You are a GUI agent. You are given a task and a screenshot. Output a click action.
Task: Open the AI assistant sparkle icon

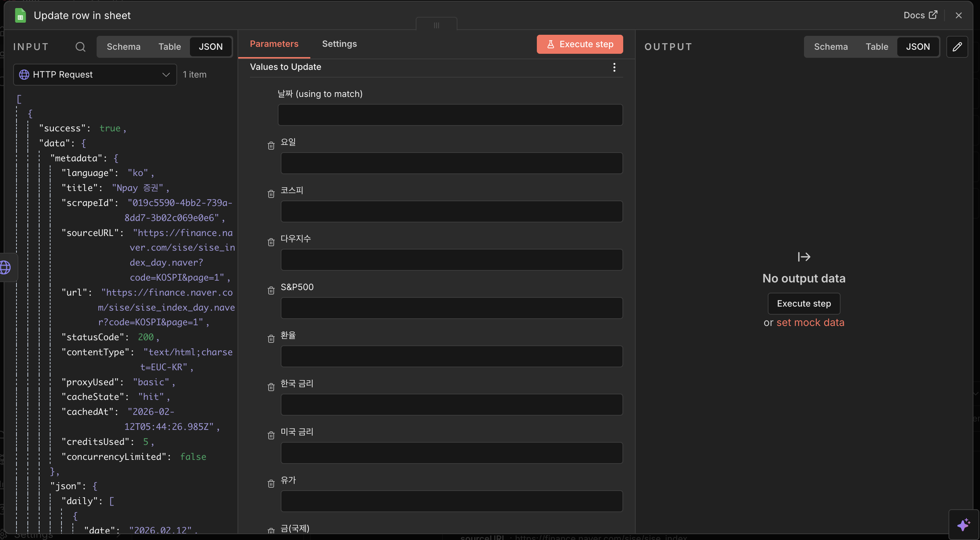(964, 525)
